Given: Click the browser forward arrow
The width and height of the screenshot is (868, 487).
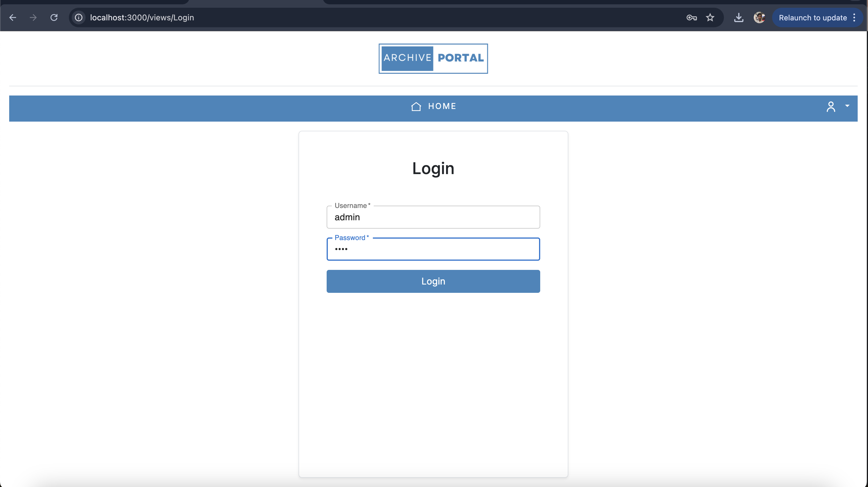Looking at the screenshot, I should click(x=33, y=17).
